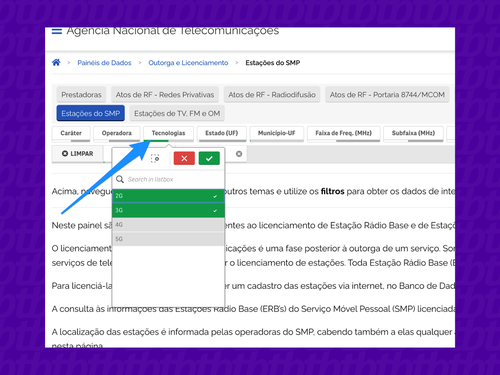Deselect the 2G option
This screenshot has width=500, height=375.
click(168, 196)
